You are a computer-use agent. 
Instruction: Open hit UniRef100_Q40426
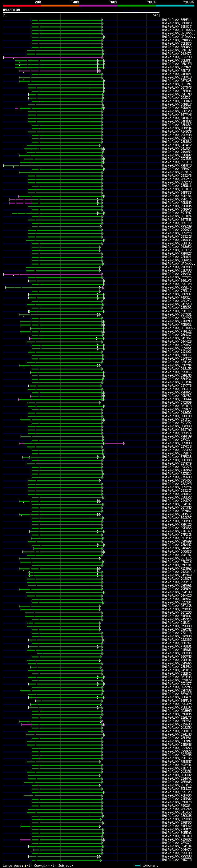[176, 342]
